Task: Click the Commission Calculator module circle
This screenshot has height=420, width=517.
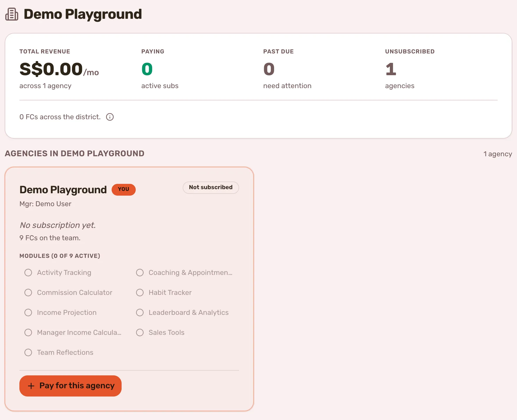Action: tap(28, 293)
